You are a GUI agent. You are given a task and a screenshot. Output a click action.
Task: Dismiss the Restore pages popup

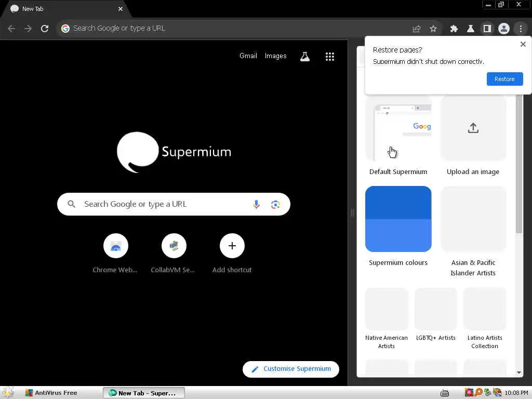523,44
